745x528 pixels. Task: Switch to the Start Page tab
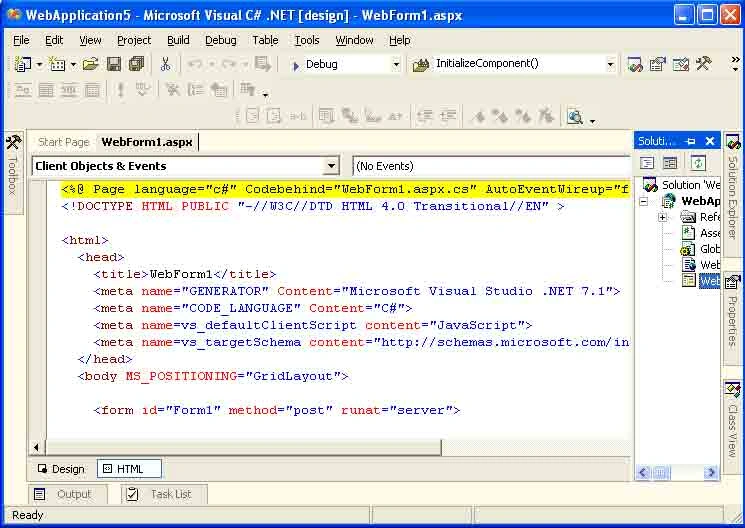tap(64, 142)
